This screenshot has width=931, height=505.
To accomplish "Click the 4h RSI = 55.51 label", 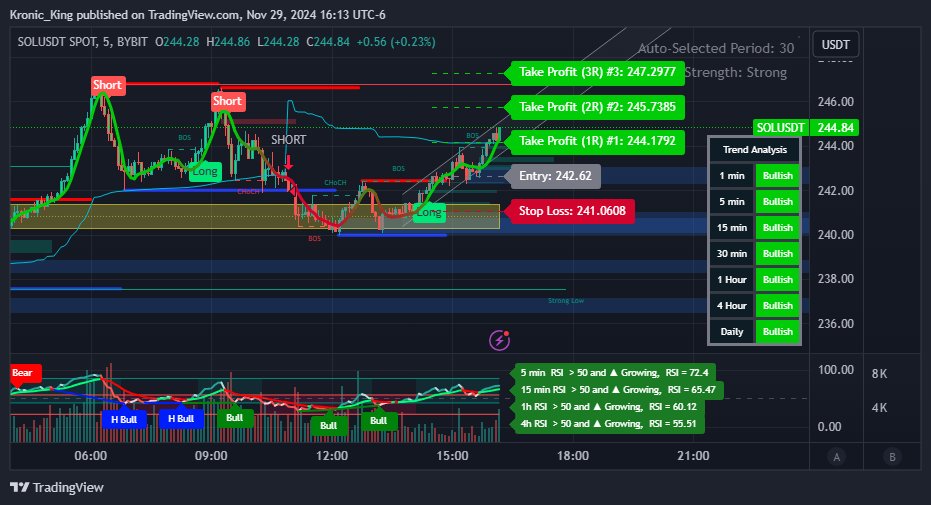I will click(x=609, y=424).
